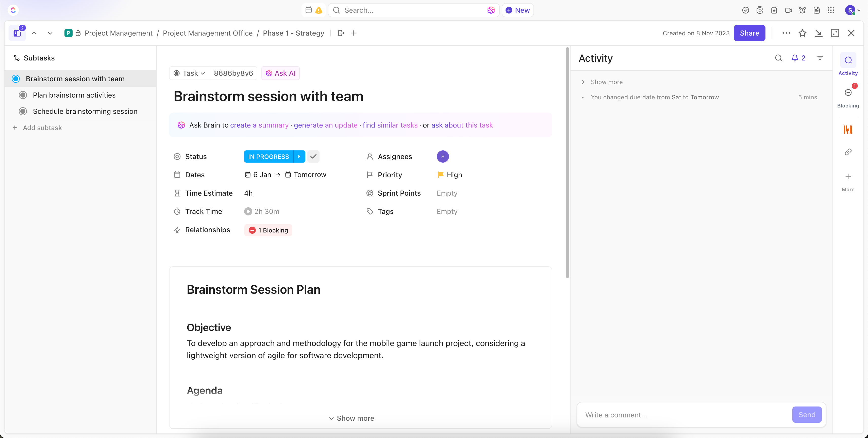The image size is (868, 438).
Task: Open Phase 1 - Strategy breadcrumb
Action: (x=293, y=33)
